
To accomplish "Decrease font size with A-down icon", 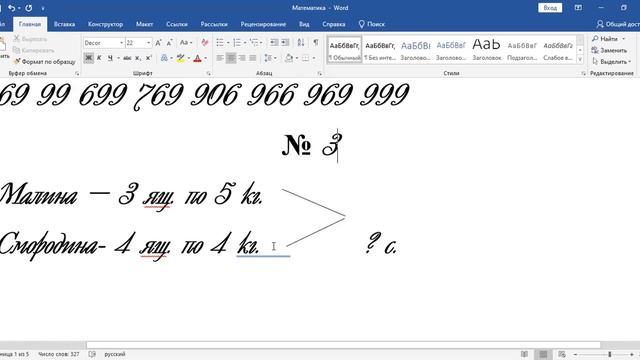I will (x=169, y=42).
